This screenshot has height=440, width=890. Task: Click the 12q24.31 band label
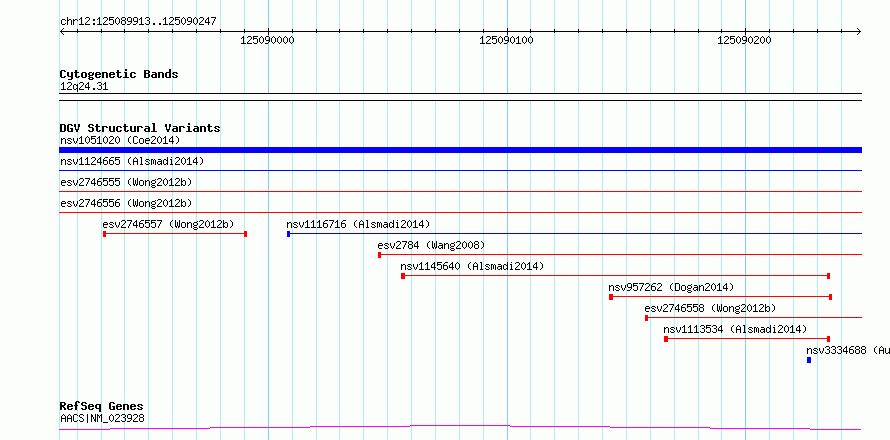[x=83, y=87]
